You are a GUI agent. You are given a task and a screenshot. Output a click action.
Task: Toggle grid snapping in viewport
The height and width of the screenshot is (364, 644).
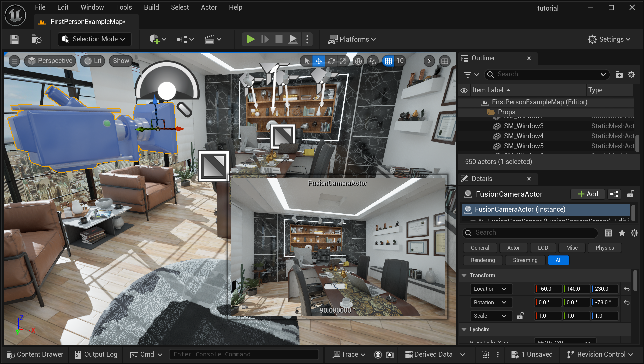point(388,61)
